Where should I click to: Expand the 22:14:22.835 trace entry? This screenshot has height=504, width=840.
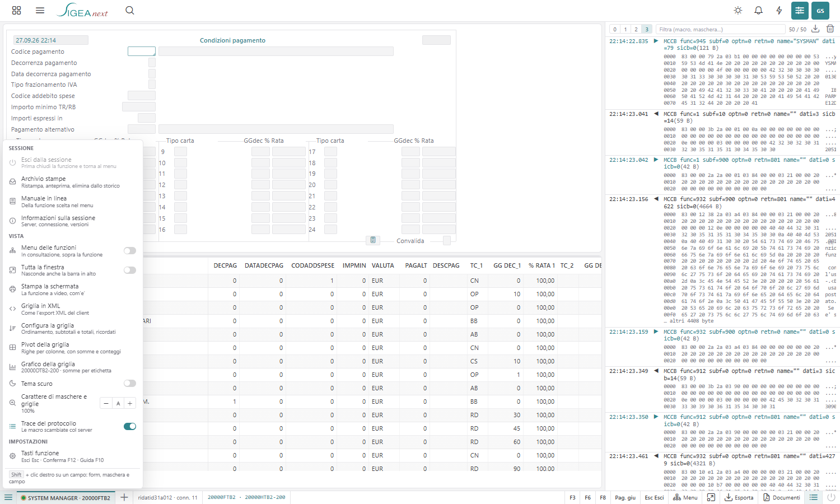656,41
